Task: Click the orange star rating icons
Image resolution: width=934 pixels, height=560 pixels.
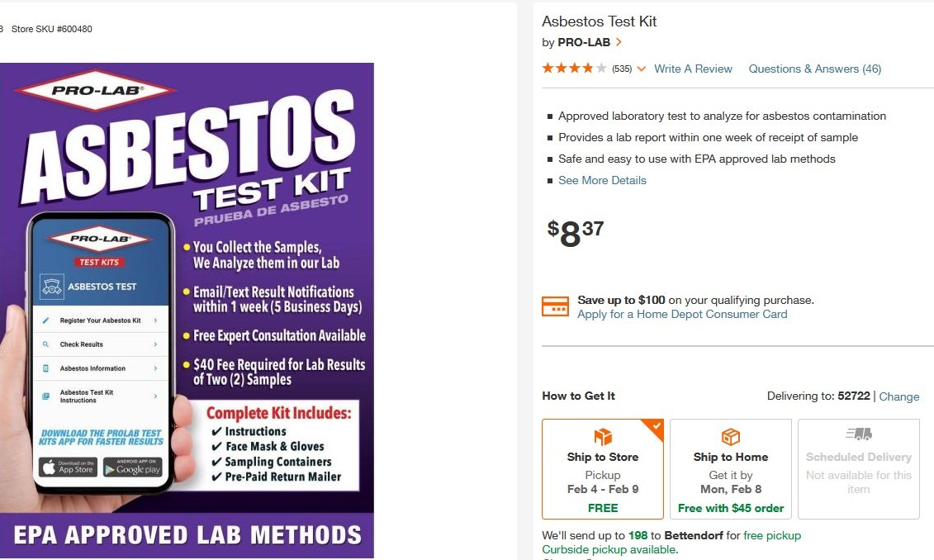Action: pos(574,69)
